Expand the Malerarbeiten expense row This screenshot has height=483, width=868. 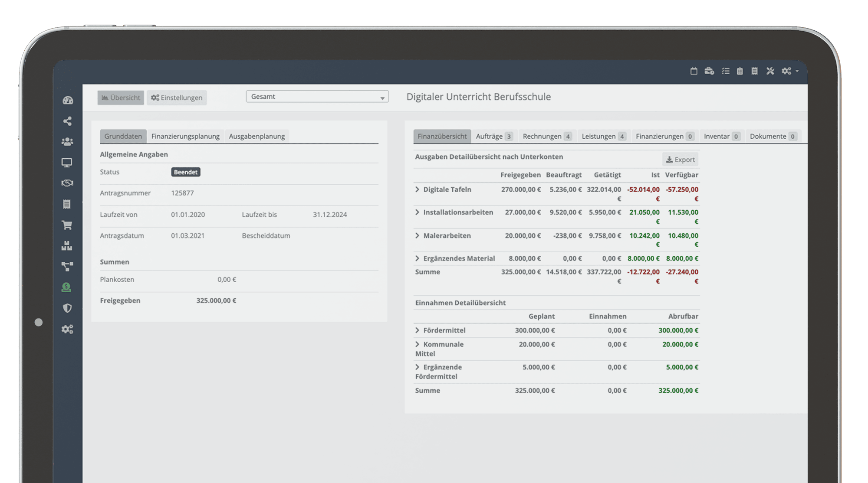pos(417,236)
